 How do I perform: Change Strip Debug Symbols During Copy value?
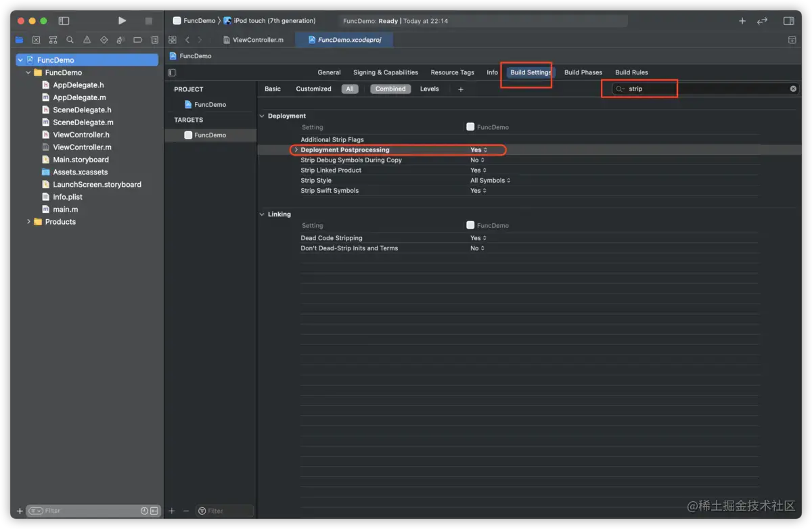(x=478, y=160)
